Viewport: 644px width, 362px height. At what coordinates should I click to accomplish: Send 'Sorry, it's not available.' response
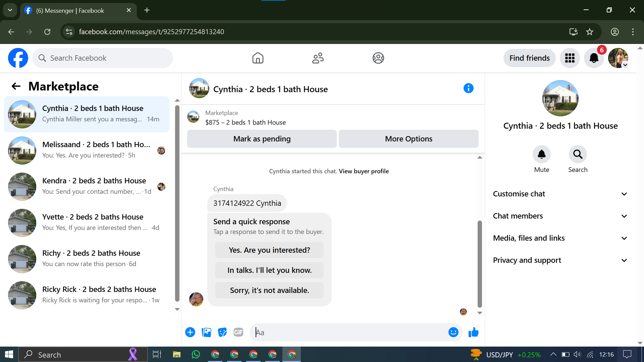point(269,290)
